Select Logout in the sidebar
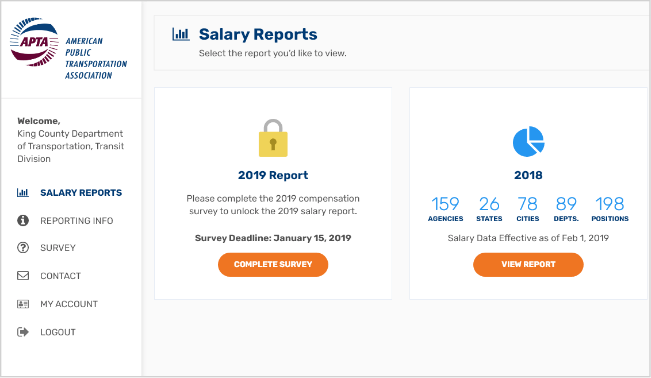 58,332
